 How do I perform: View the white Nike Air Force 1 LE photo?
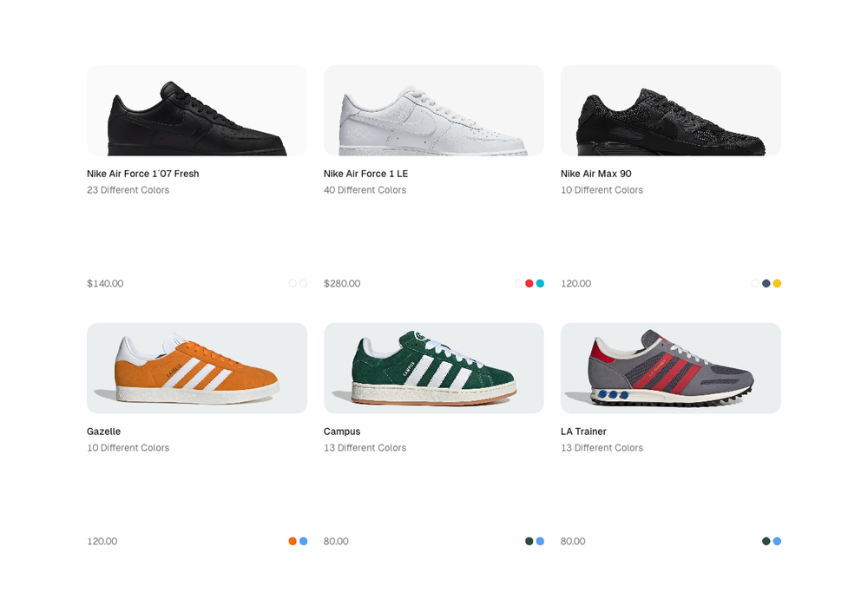tap(434, 111)
